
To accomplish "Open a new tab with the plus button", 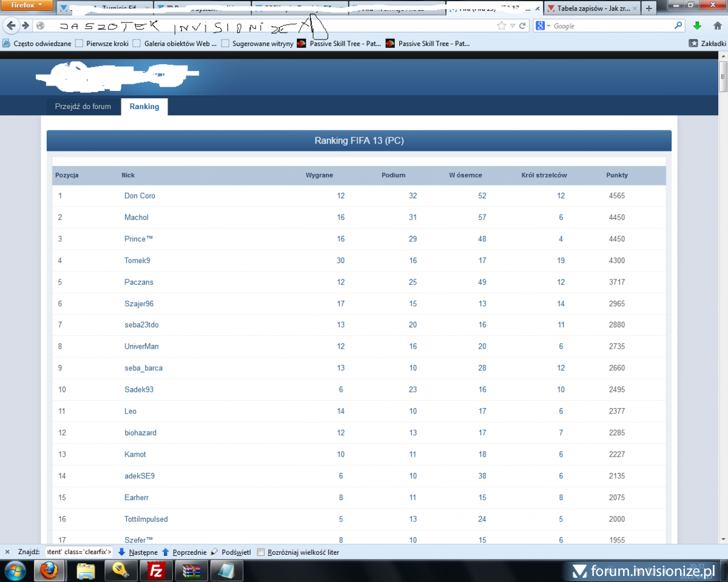I will click(x=649, y=8).
